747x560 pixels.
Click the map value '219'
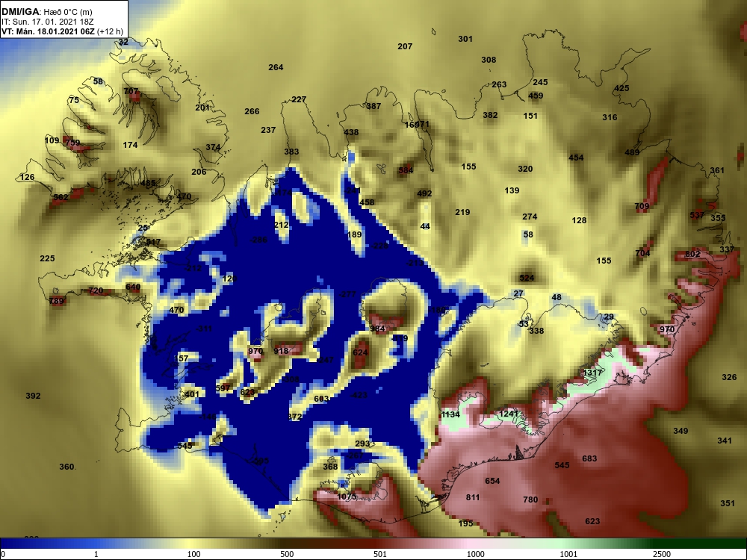462,212
